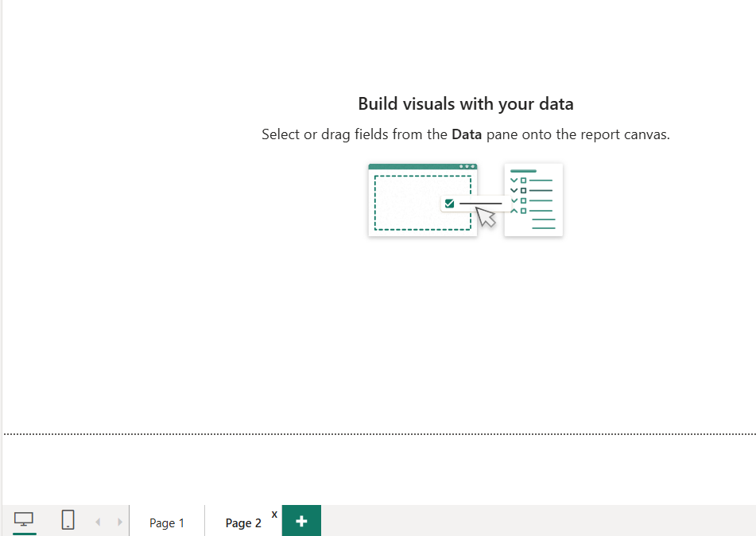Delete Page 2 using its x
This screenshot has height=536, width=756.
[x=274, y=515]
